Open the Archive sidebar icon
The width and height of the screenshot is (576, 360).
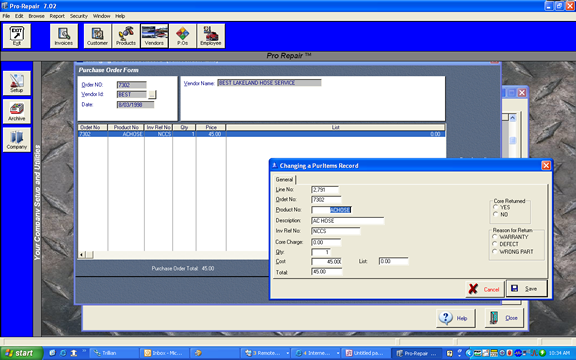[x=17, y=111]
